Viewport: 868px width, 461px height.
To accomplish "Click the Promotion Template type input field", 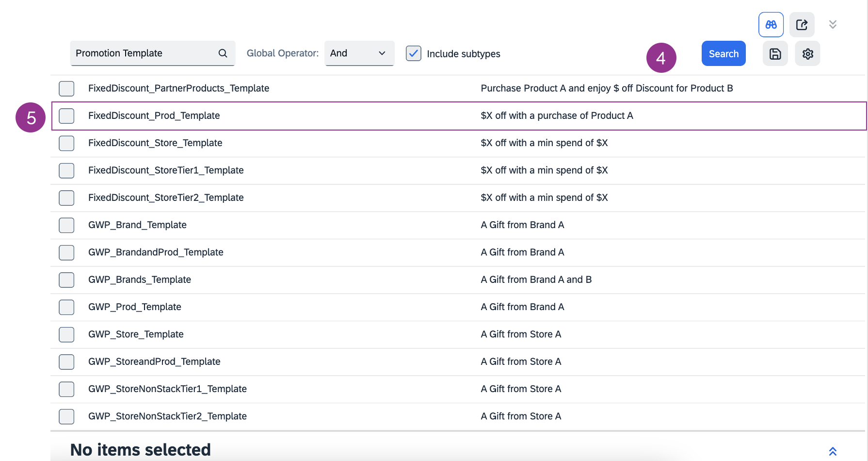I will pyautogui.click(x=143, y=53).
